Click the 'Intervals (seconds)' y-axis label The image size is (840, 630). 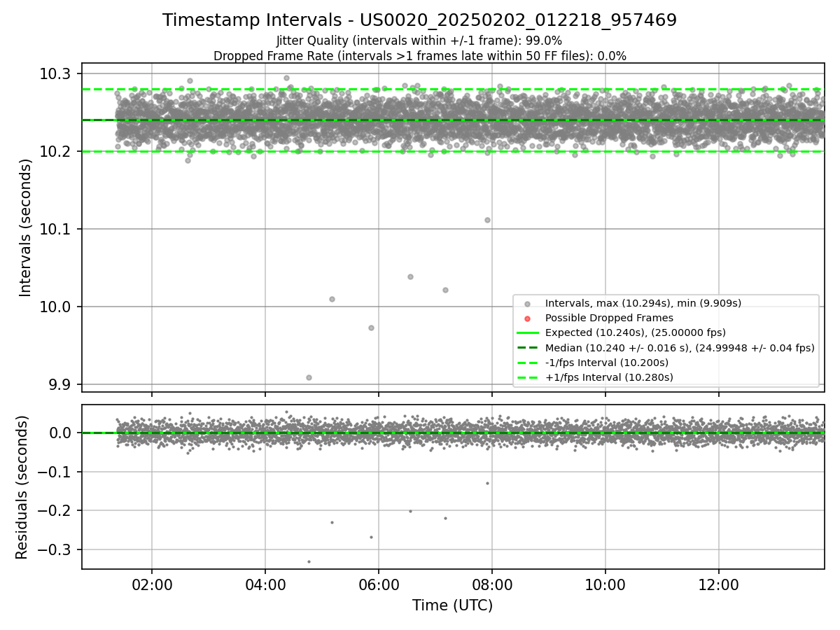pyautogui.click(x=26, y=227)
